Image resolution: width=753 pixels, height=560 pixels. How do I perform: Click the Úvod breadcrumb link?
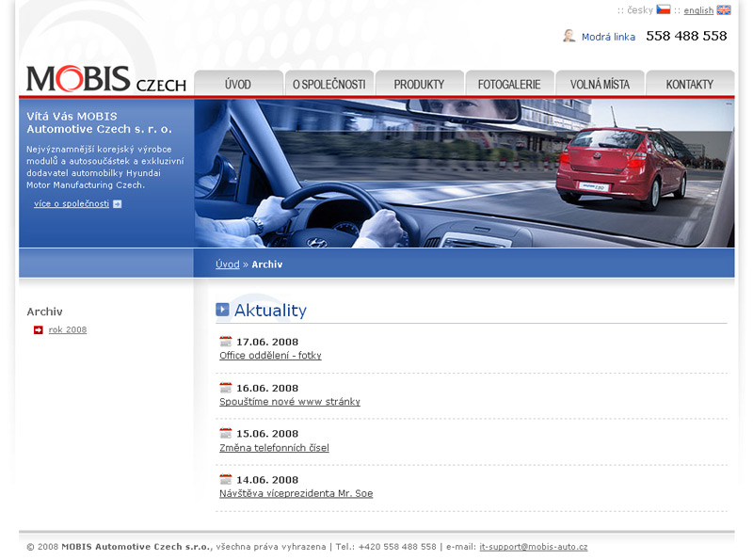[x=228, y=264]
